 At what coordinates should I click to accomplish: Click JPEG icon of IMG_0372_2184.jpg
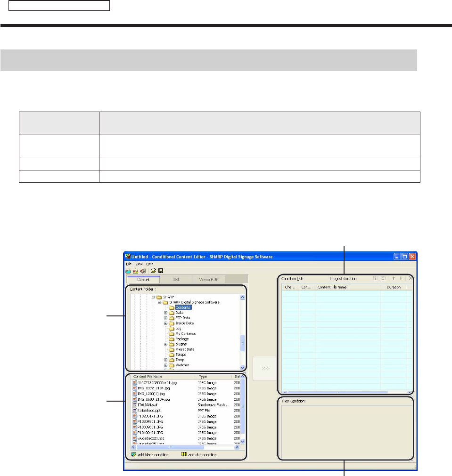(135, 388)
